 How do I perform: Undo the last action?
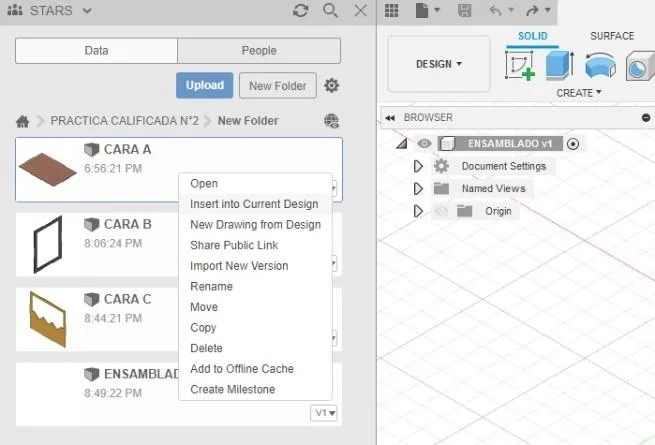(x=496, y=10)
